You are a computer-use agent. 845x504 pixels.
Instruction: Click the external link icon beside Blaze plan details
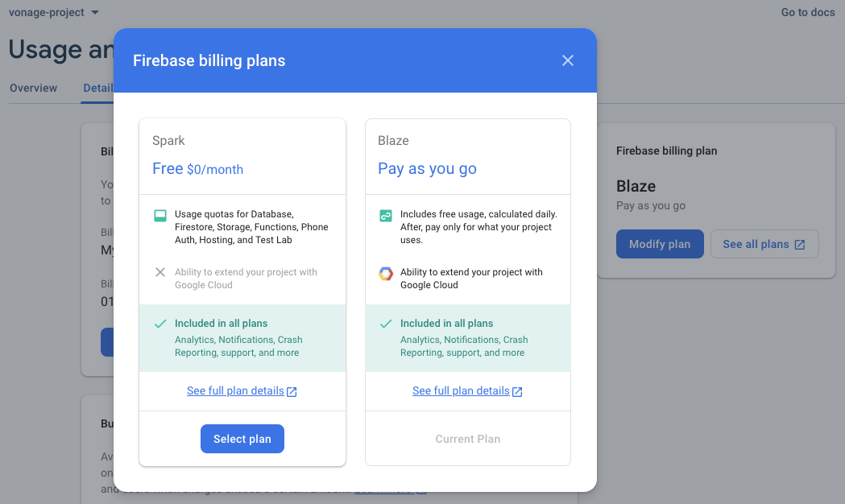coord(517,391)
